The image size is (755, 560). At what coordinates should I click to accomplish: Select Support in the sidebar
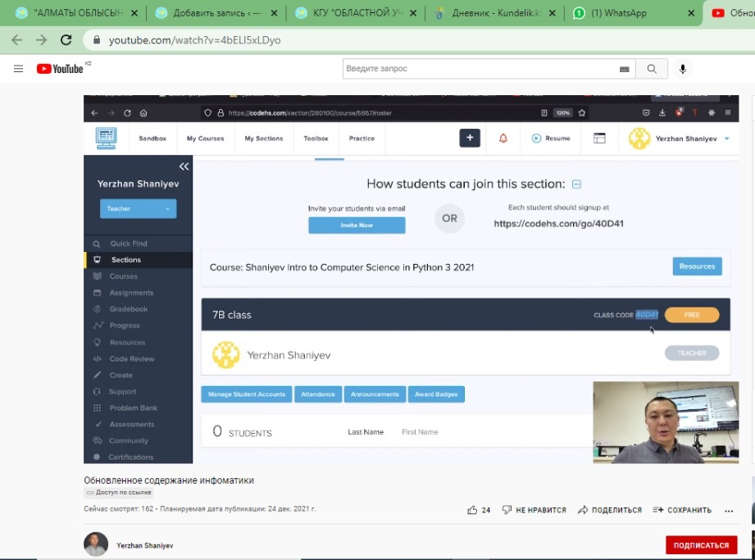point(122,391)
